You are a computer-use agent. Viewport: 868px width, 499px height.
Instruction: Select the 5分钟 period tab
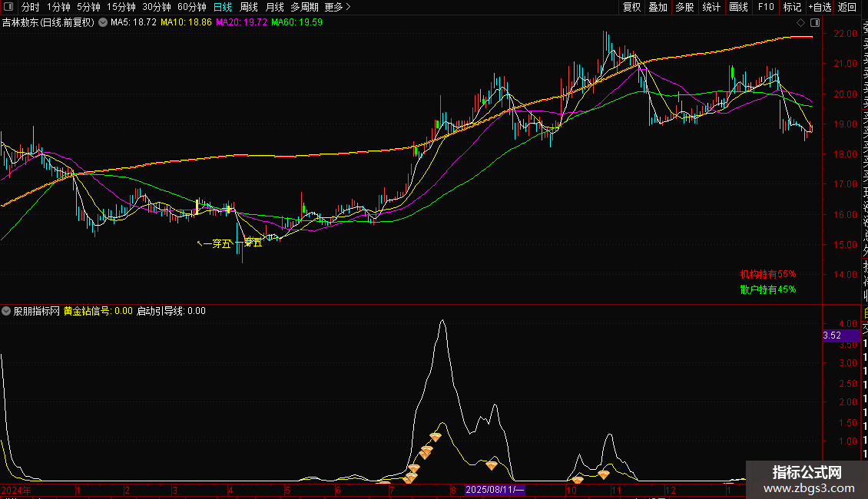point(88,7)
